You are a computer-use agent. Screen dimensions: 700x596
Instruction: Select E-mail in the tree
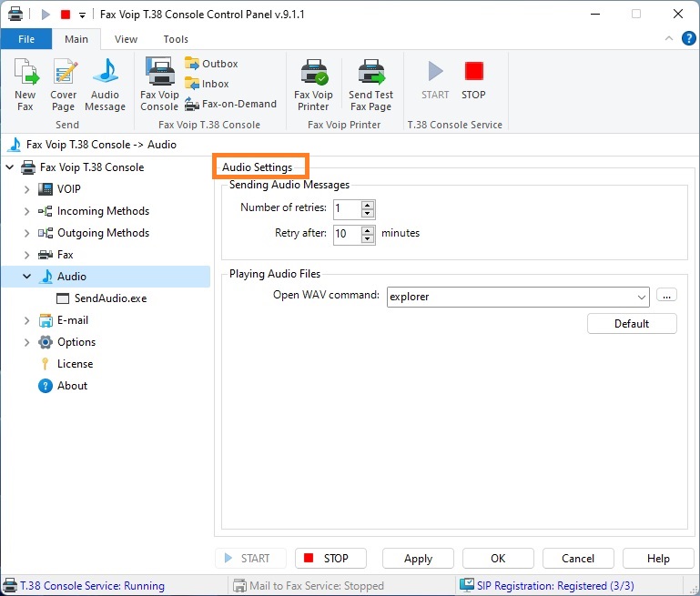coord(73,320)
